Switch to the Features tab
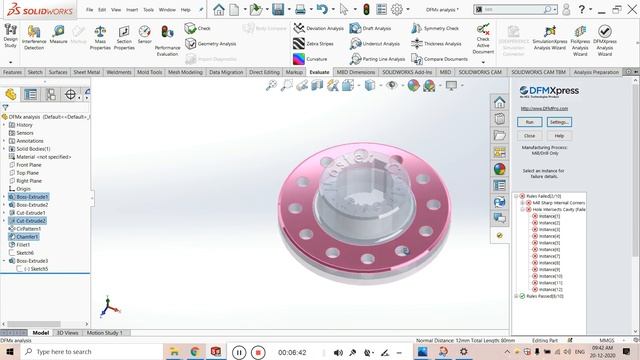Viewport: 640px width, 360px height. [x=12, y=72]
